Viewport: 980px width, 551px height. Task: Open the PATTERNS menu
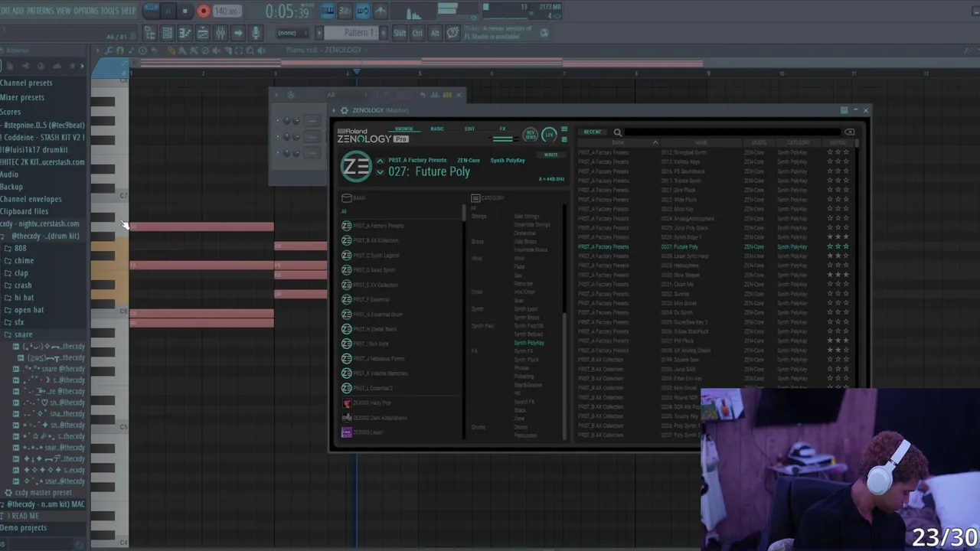40,11
